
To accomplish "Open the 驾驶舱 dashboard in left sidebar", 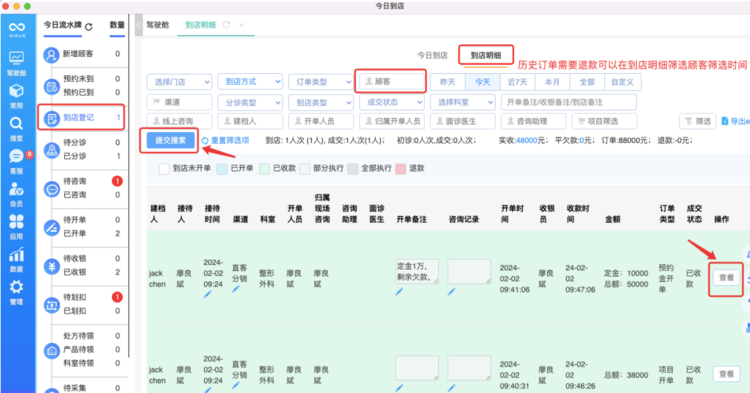I will click(16, 63).
